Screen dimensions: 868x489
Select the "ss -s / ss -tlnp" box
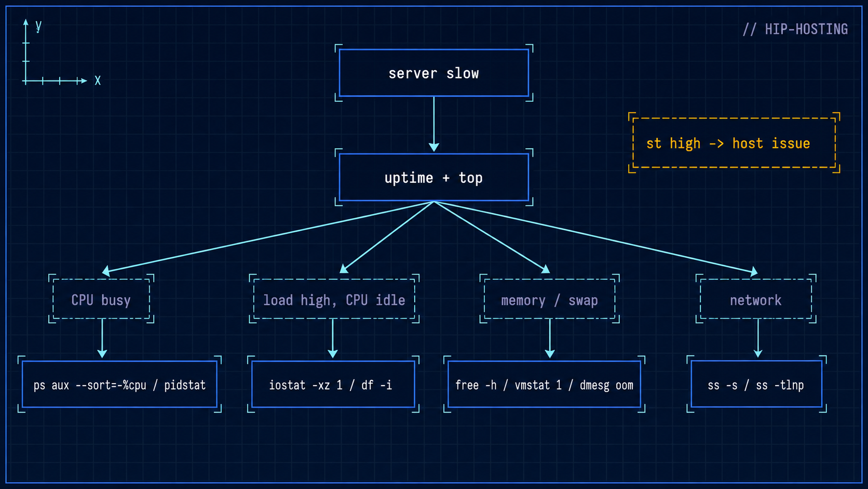[x=756, y=385]
